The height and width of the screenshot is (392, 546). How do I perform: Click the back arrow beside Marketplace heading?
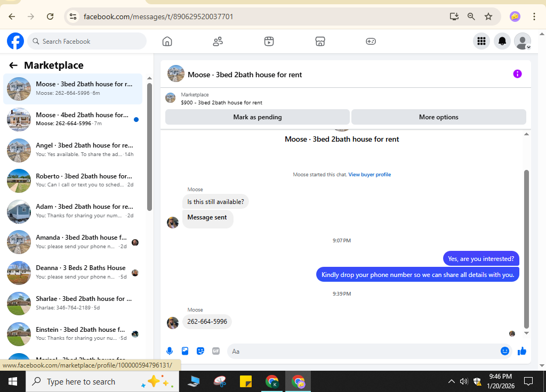13,66
